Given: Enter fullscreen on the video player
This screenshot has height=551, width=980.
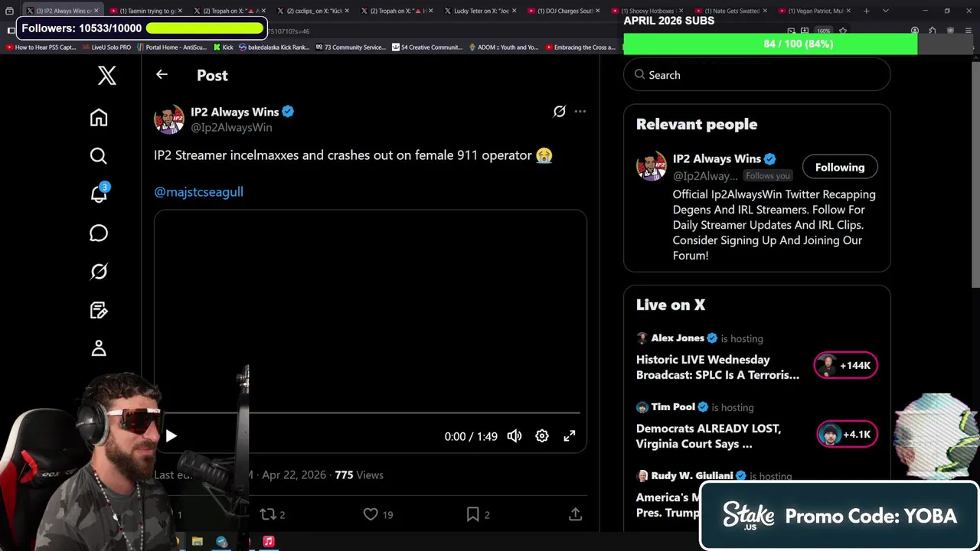Looking at the screenshot, I should pos(570,436).
